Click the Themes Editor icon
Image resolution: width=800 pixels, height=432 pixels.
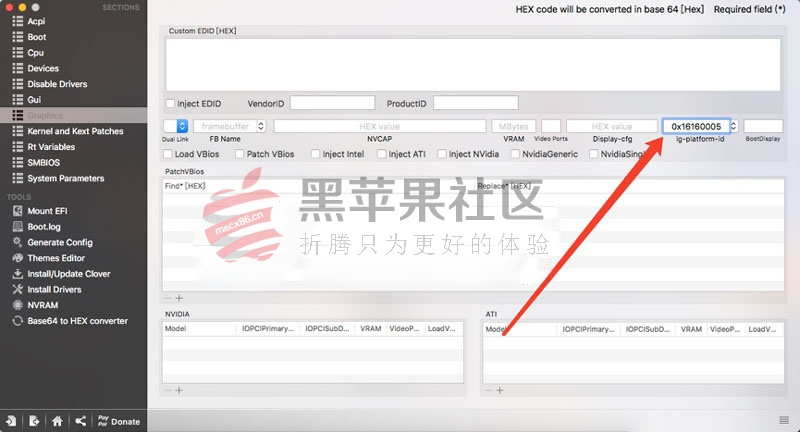(x=18, y=258)
